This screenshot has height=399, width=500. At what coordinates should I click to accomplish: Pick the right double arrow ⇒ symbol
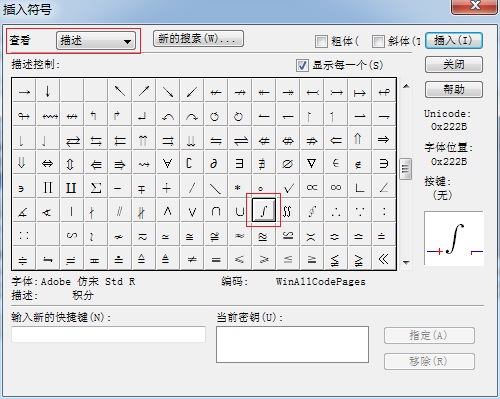coord(384,139)
